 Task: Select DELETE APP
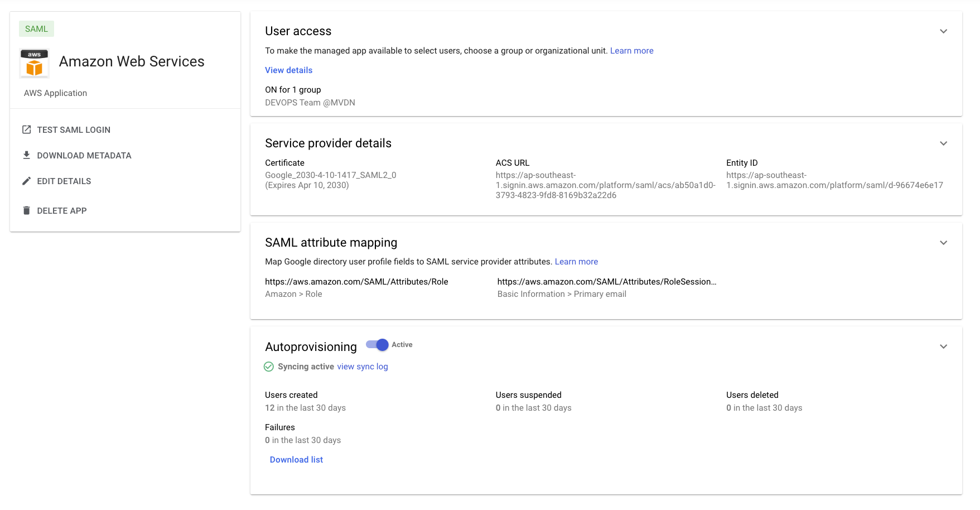62,210
